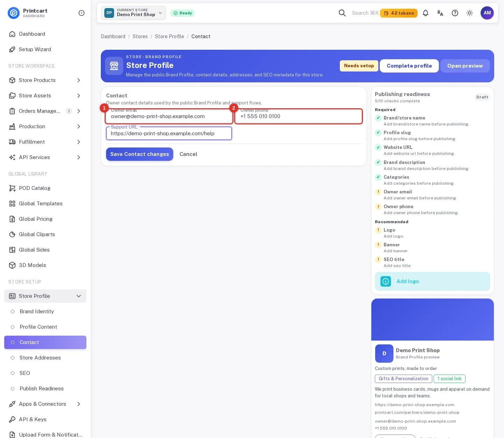
Task: Expand the Apps & Connectors submenu
Action: tap(79, 404)
